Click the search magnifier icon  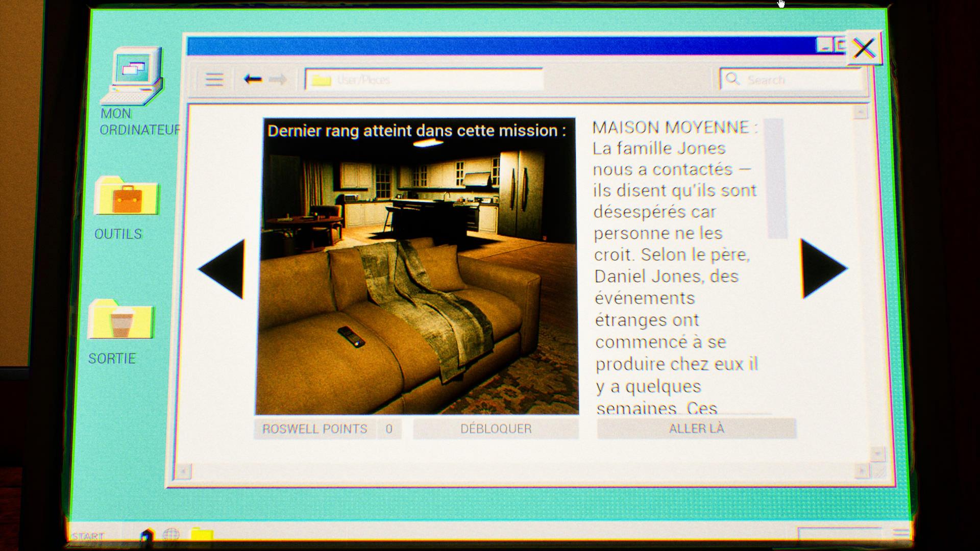[x=733, y=79]
